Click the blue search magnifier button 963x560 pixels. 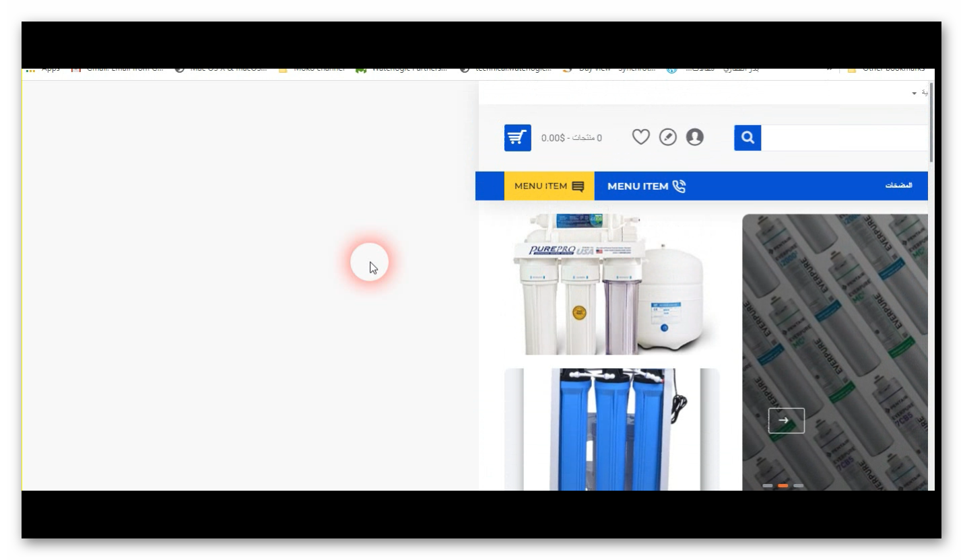[x=748, y=138]
